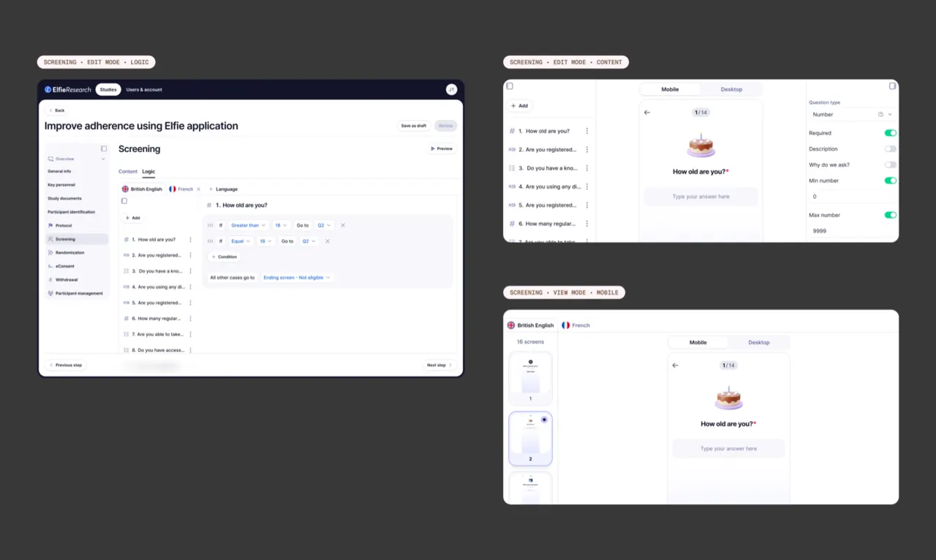Open the 'Users & account' nav item
This screenshot has width=936, height=560.
144,90
